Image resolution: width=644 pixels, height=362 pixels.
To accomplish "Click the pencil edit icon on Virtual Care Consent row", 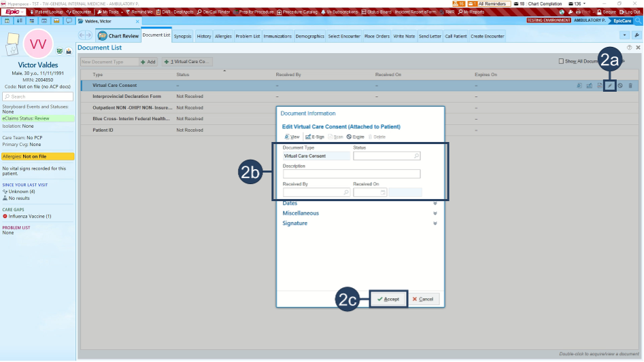I will tap(610, 86).
